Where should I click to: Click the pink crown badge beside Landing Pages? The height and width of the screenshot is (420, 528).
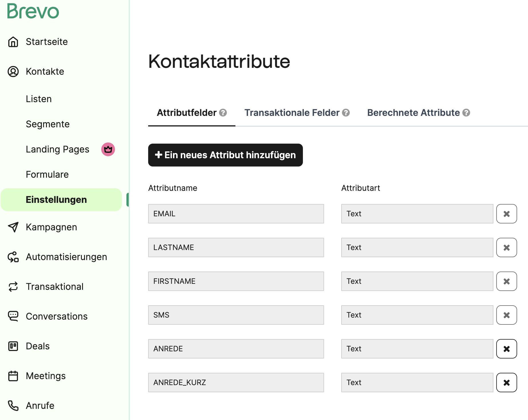click(x=108, y=149)
